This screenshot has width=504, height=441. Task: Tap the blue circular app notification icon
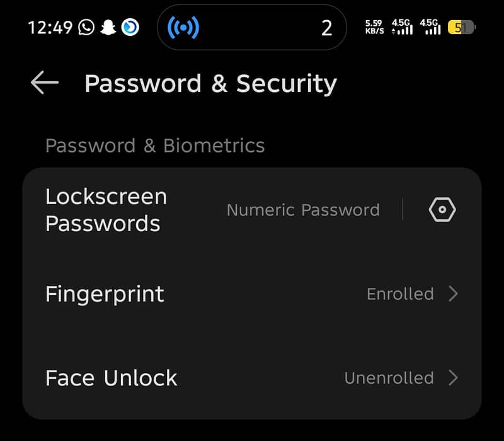pos(130,27)
